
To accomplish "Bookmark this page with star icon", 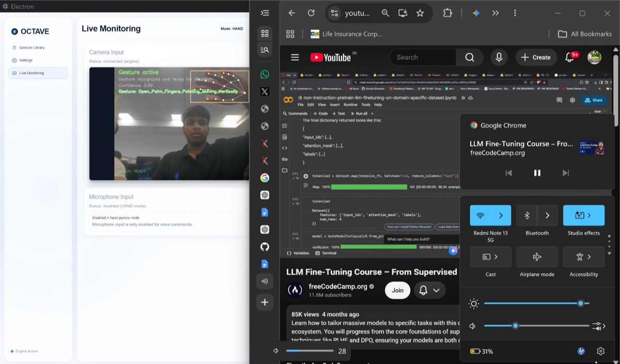I will coord(420,13).
